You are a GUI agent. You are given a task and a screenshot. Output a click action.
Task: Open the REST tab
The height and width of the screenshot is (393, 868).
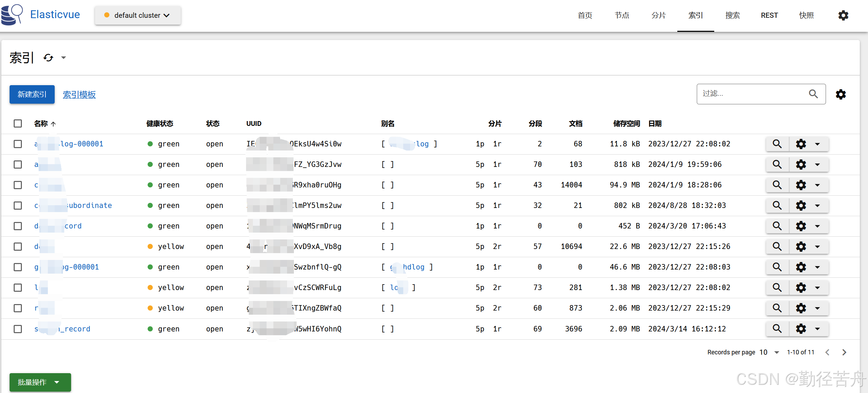click(769, 15)
